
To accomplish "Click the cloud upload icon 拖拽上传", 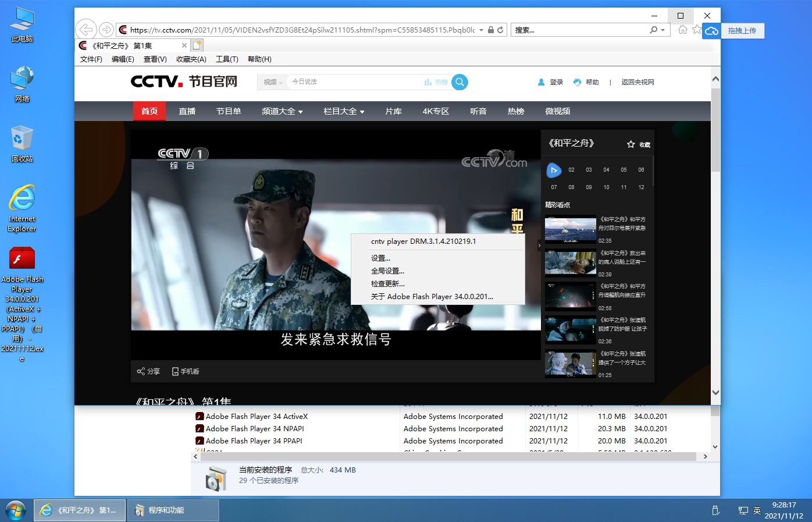I will point(711,31).
